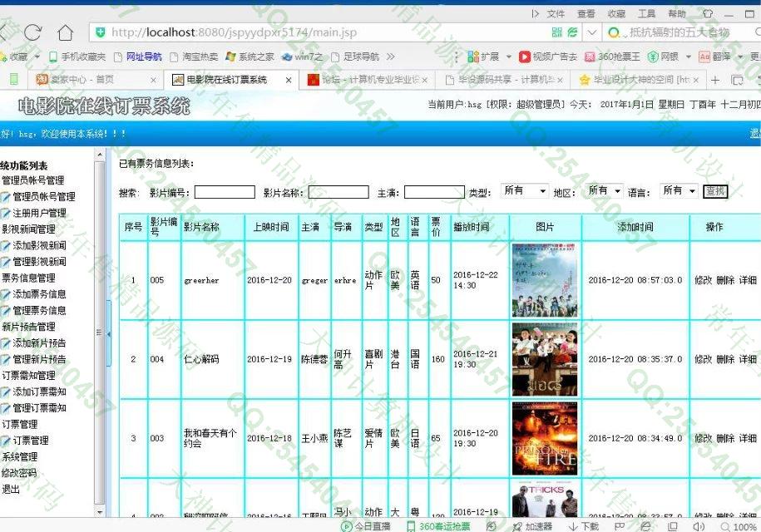The height and width of the screenshot is (532, 761).
Task: Switch to the 论坛 - 计算机专业毕业设 tab
Action: click(x=367, y=80)
